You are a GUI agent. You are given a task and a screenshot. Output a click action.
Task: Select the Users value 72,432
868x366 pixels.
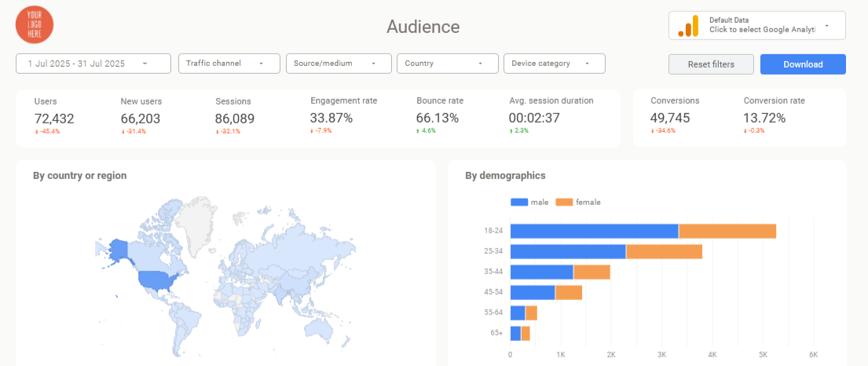pyautogui.click(x=54, y=119)
